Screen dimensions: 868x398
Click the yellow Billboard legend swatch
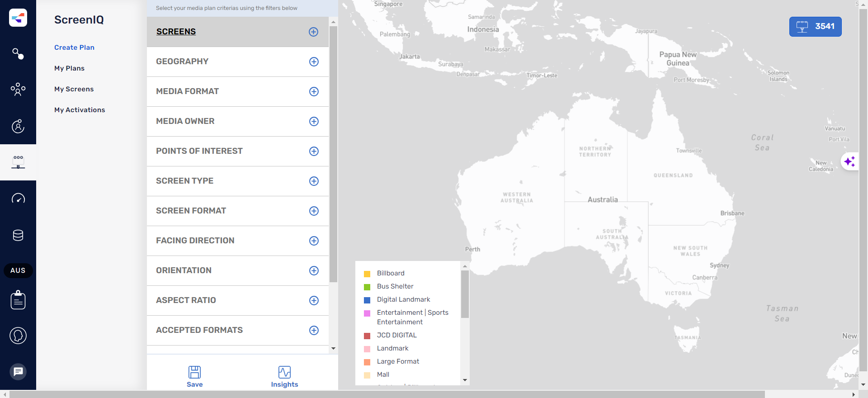367,274
